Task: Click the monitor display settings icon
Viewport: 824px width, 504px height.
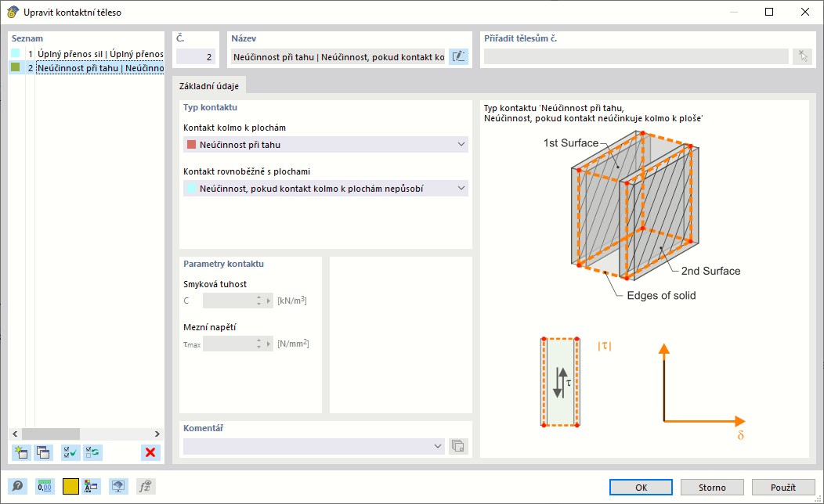Action: [118, 487]
